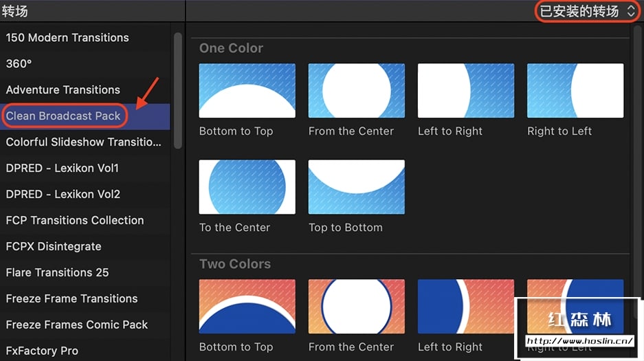Choose One Color Right to Left thumbnail

[x=575, y=91]
